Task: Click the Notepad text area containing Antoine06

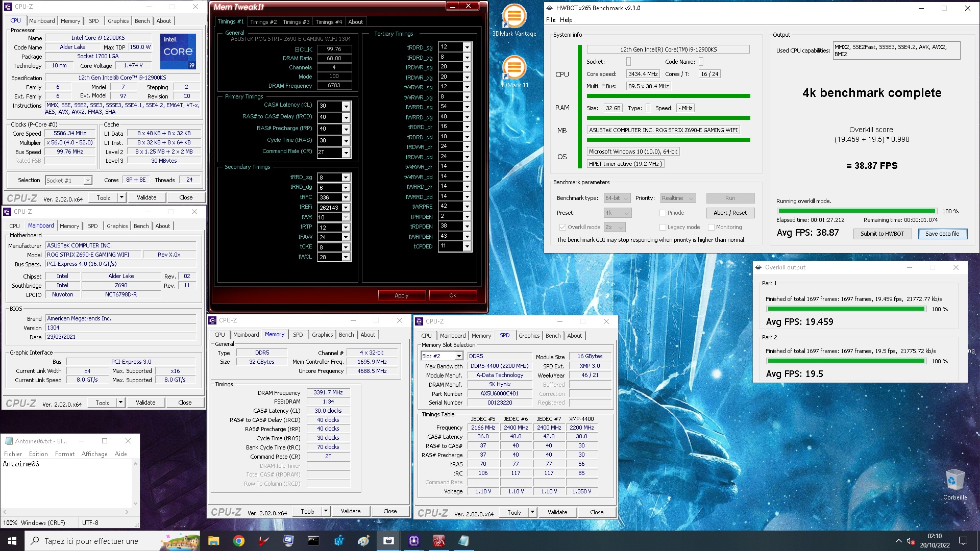Action: (66, 484)
